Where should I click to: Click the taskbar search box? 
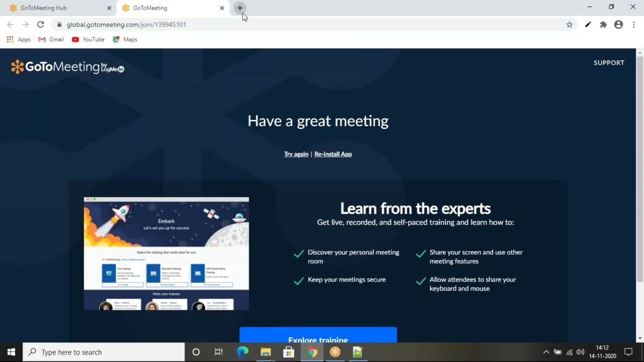104,352
